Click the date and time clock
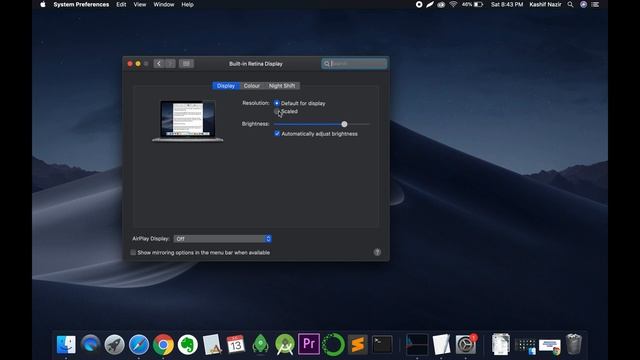 (507, 4)
